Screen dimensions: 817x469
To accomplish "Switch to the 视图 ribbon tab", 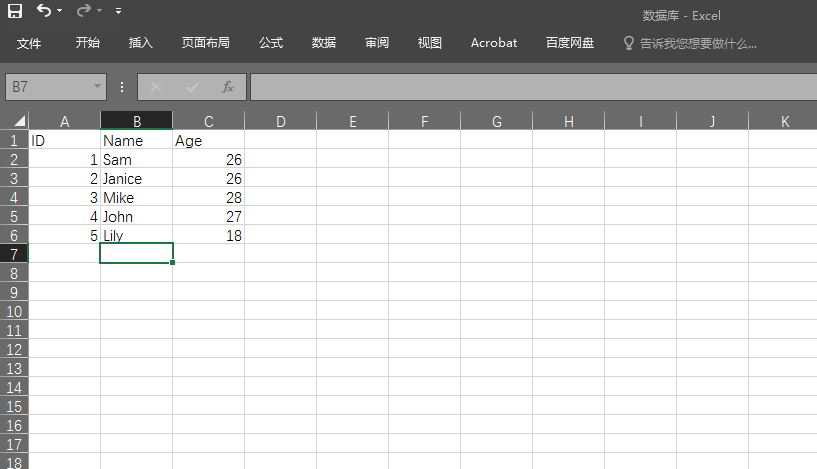I will pos(430,43).
